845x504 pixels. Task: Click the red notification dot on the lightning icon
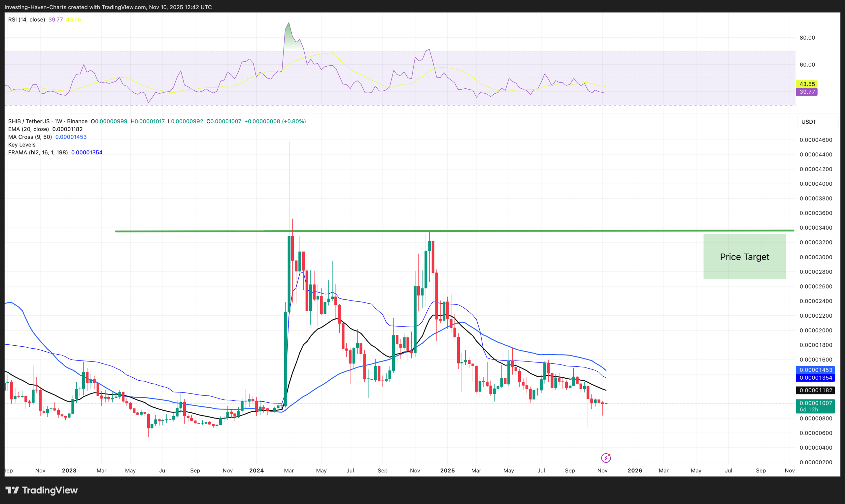(610, 455)
